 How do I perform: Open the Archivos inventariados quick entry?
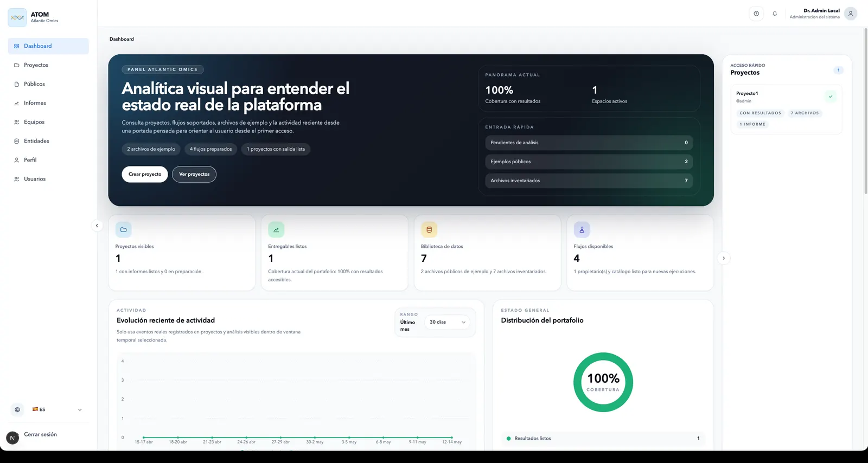tap(589, 181)
